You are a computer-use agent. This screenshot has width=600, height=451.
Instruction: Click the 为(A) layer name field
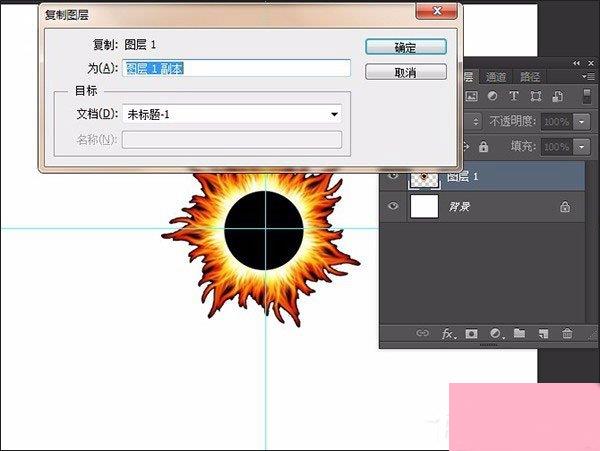point(236,68)
